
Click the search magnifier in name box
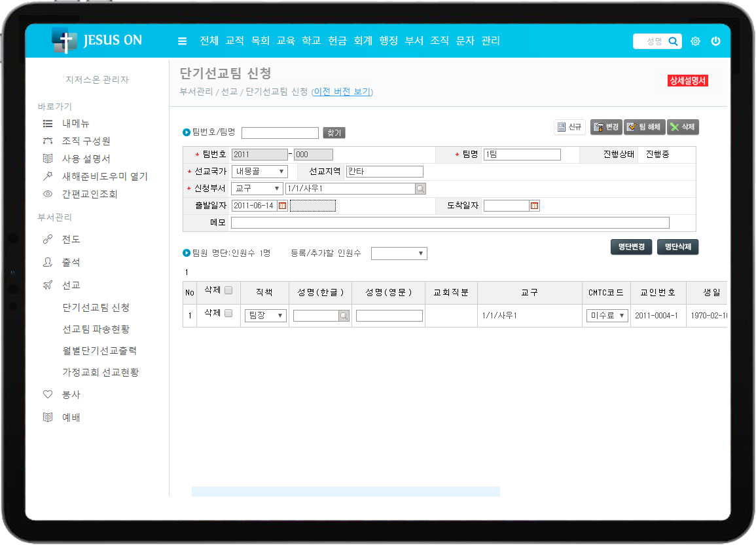tap(673, 41)
